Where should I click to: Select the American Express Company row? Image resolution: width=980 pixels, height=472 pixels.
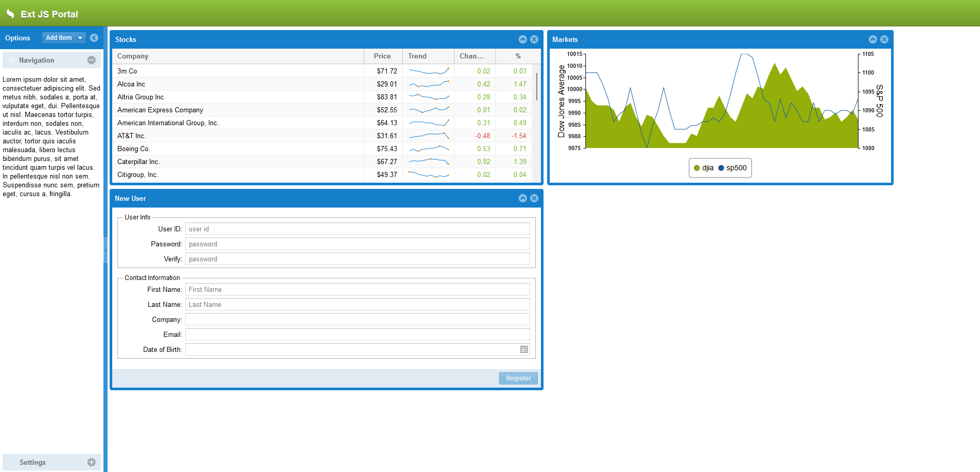tap(323, 110)
